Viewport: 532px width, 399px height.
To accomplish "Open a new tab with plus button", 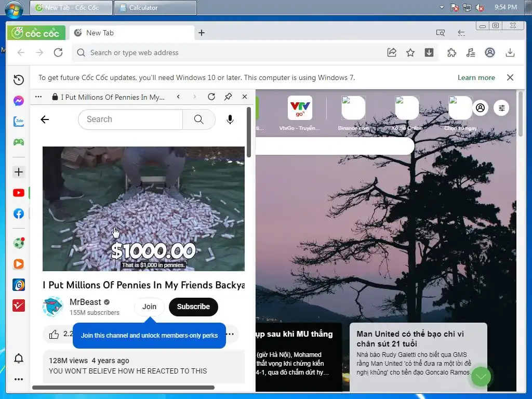I will [202, 33].
